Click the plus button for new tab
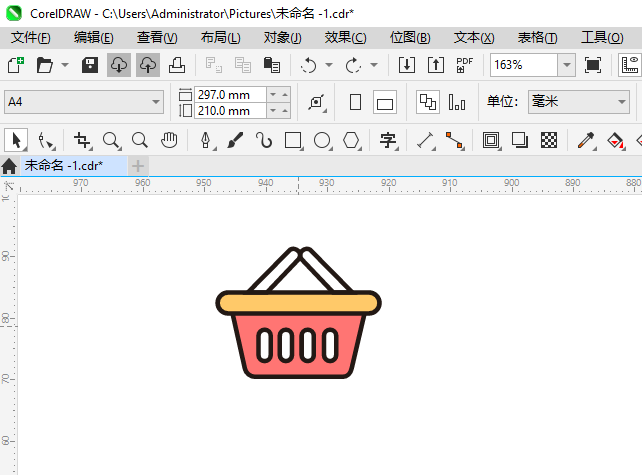Screen dimensions: 642x475 [138, 166]
